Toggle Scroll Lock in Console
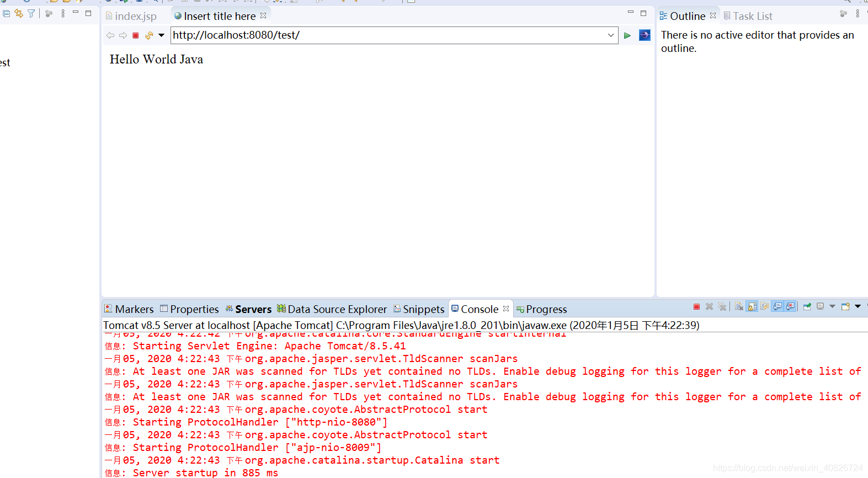Viewport: 868px width, 478px height. tap(752, 306)
